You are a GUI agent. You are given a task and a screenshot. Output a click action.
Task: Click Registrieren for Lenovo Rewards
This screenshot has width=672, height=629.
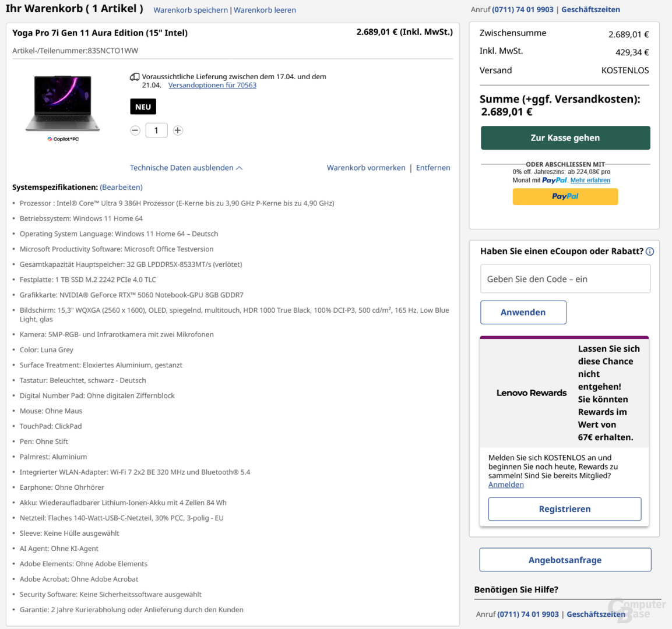[x=564, y=508]
